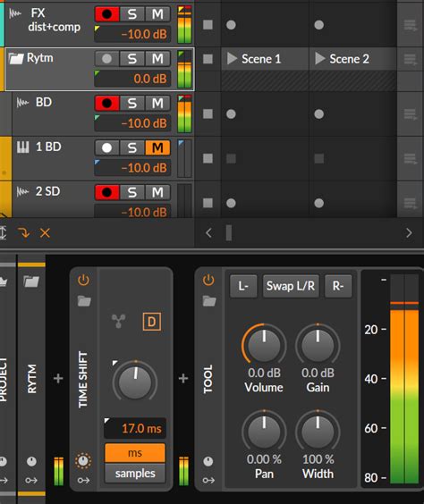Image resolution: width=424 pixels, height=504 pixels.
Task: Click the 2 SD audio waveform icon
Action: [22, 191]
